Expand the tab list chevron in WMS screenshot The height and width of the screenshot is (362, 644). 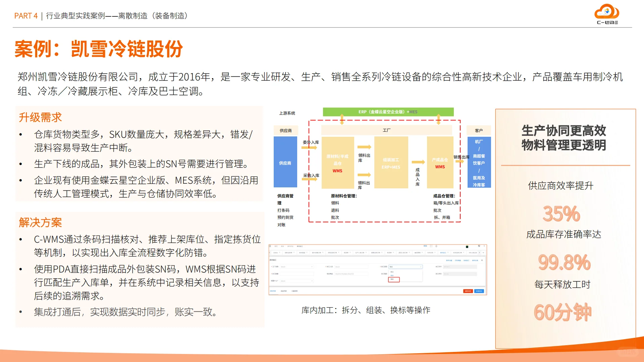coord(483,253)
